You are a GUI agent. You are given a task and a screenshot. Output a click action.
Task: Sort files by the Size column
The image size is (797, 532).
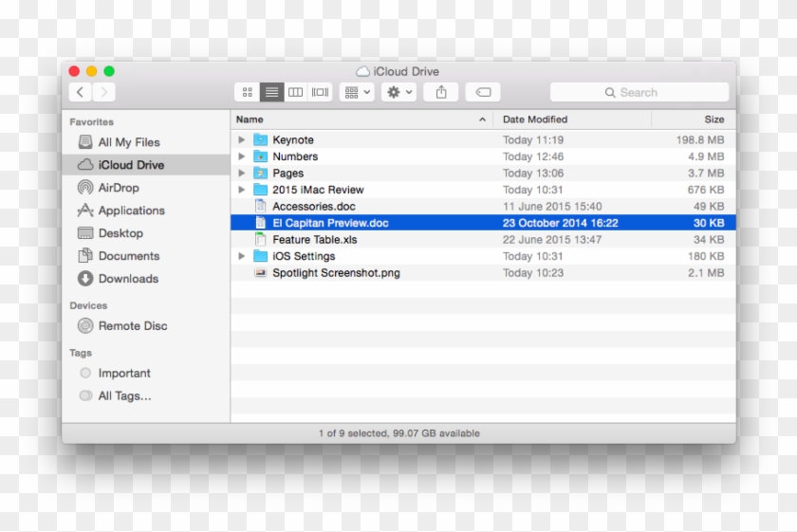(x=714, y=119)
